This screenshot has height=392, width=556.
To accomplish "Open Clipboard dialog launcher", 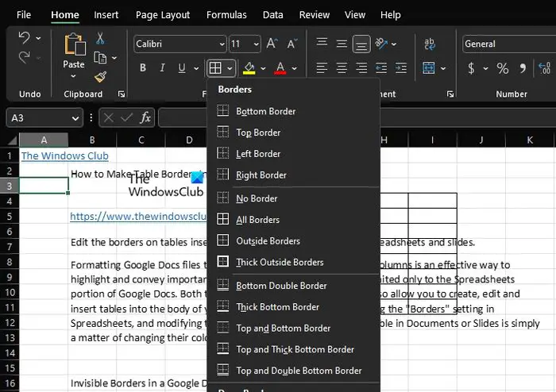I will [122, 94].
